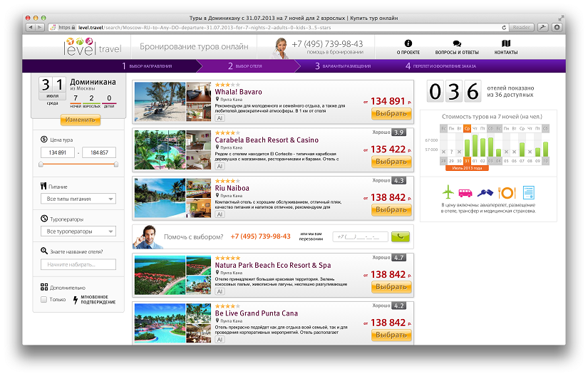Enable the Только мгновенное подтверждение checkbox
Screen dimensions: 588x376
point(44,299)
